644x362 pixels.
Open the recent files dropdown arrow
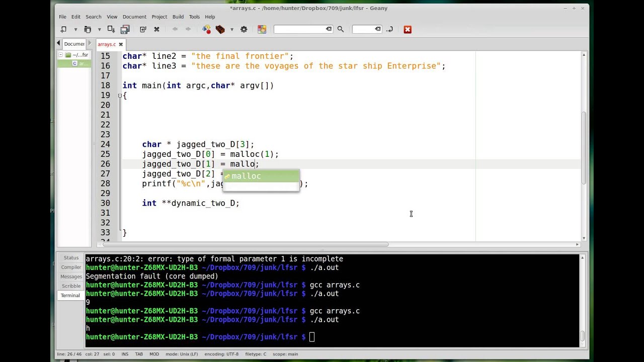(x=99, y=30)
